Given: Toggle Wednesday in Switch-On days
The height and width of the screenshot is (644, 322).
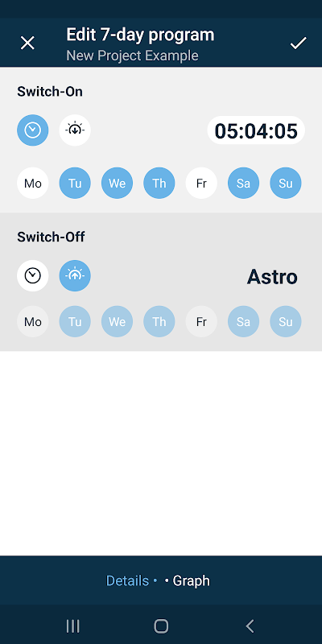Looking at the screenshot, I should [x=117, y=183].
